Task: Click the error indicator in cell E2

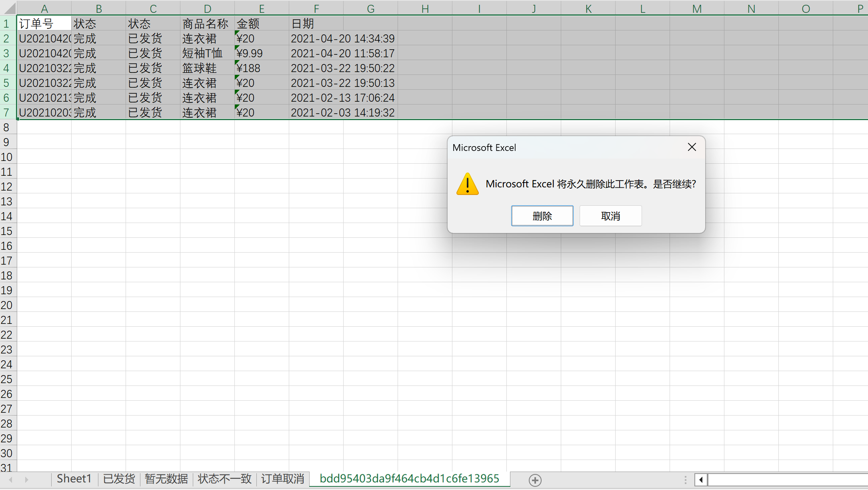Action: [237, 33]
